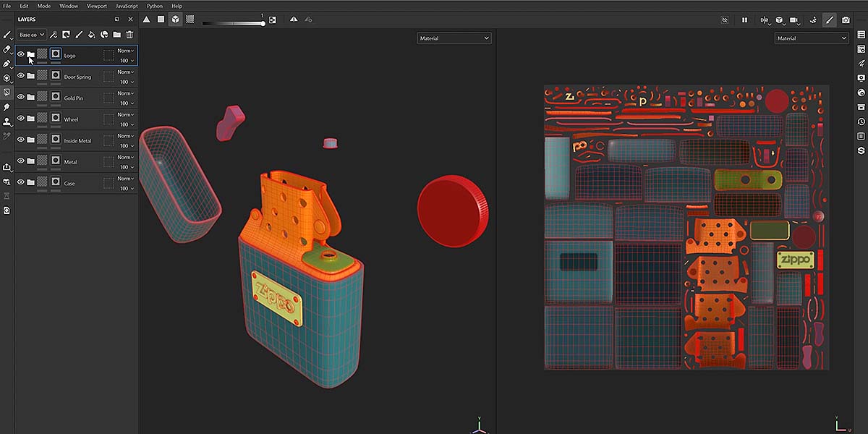
Task: Hide the Metal layer
Action: click(21, 161)
